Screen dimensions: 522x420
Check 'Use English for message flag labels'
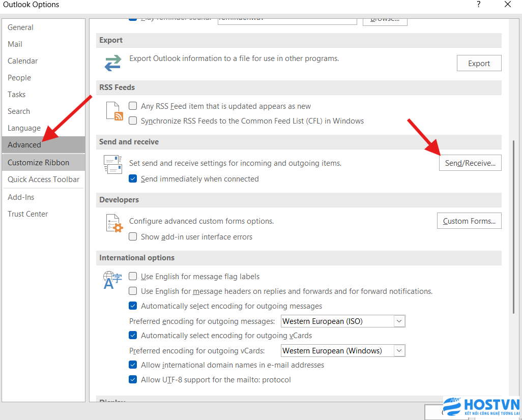pos(133,277)
